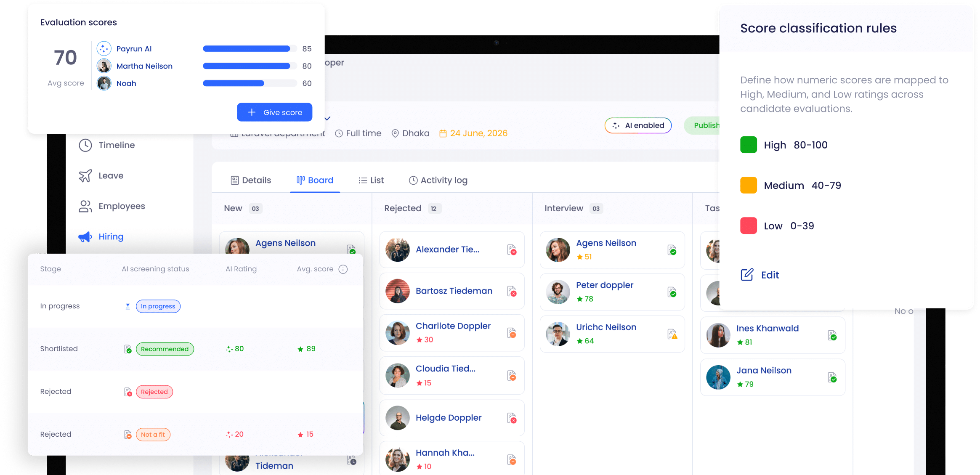Click the Timeline clock icon in sidebar

pos(85,145)
